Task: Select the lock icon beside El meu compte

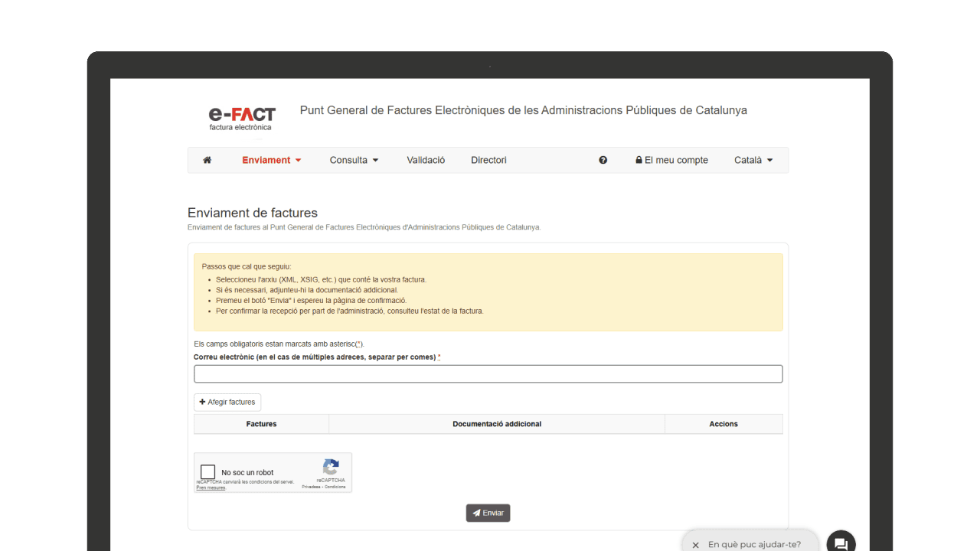Action: point(639,160)
